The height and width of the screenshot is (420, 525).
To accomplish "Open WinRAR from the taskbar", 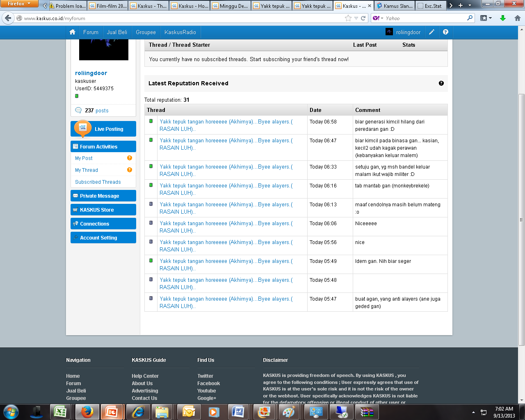I will (x=367, y=412).
